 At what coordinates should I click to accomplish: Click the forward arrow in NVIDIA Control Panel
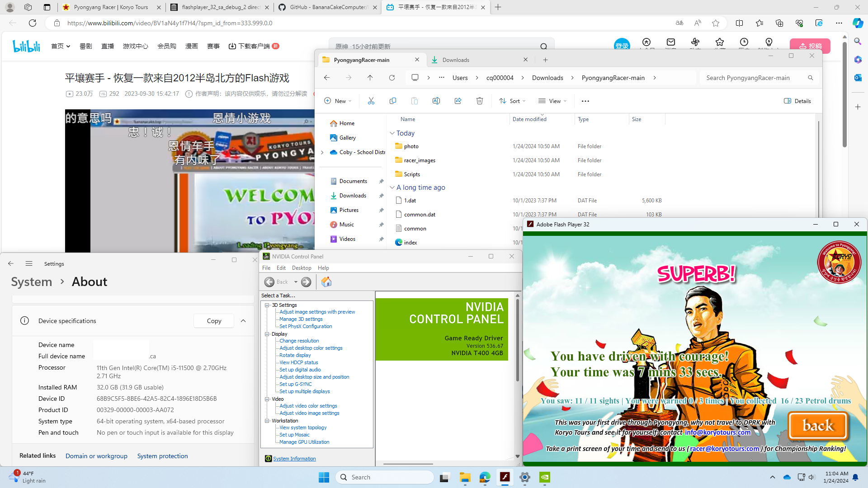coord(306,282)
